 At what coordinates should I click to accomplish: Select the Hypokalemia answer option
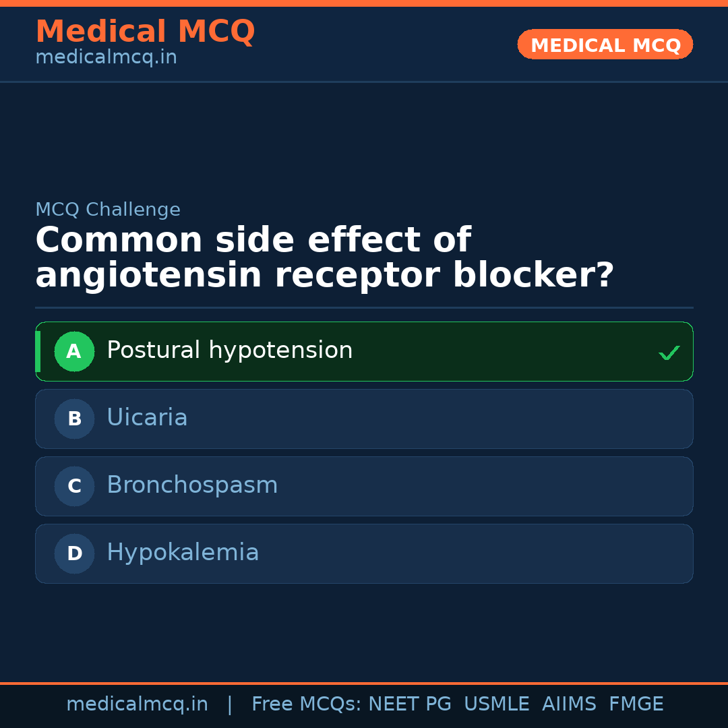pyautogui.click(x=183, y=553)
